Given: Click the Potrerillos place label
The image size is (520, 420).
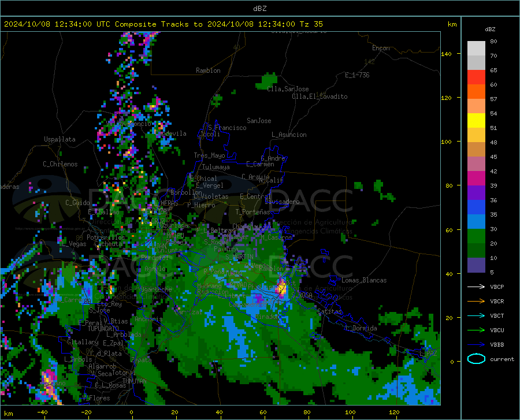Looking at the screenshot, I should (x=106, y=237).
